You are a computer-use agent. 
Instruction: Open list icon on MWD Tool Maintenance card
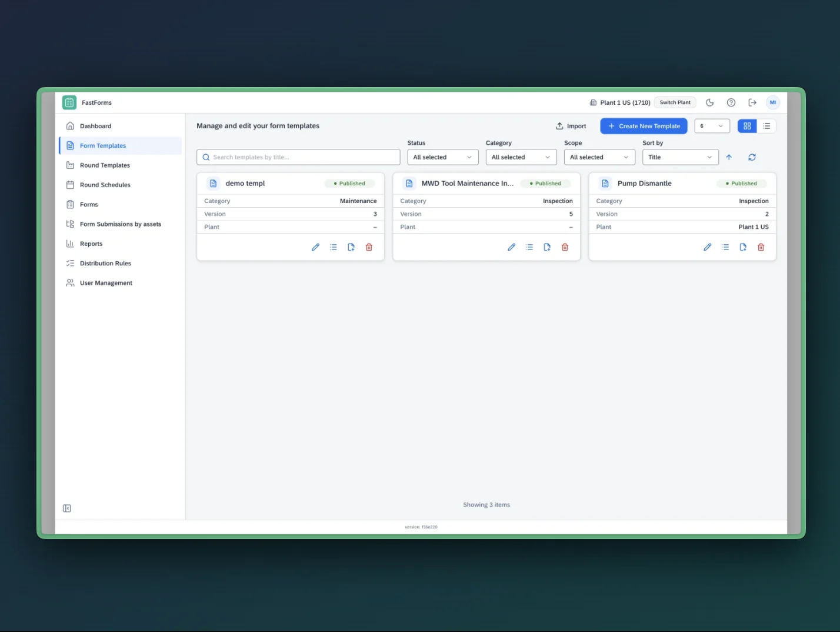pos(529,247)
